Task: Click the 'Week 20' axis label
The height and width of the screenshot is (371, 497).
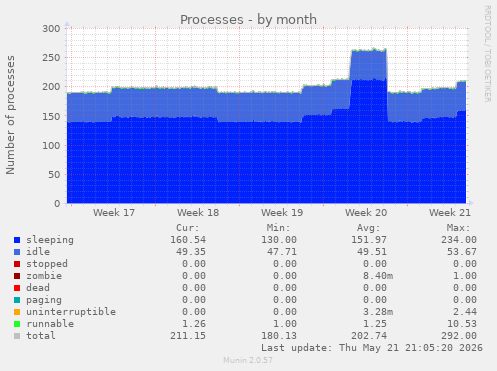Action: point(366,213)
